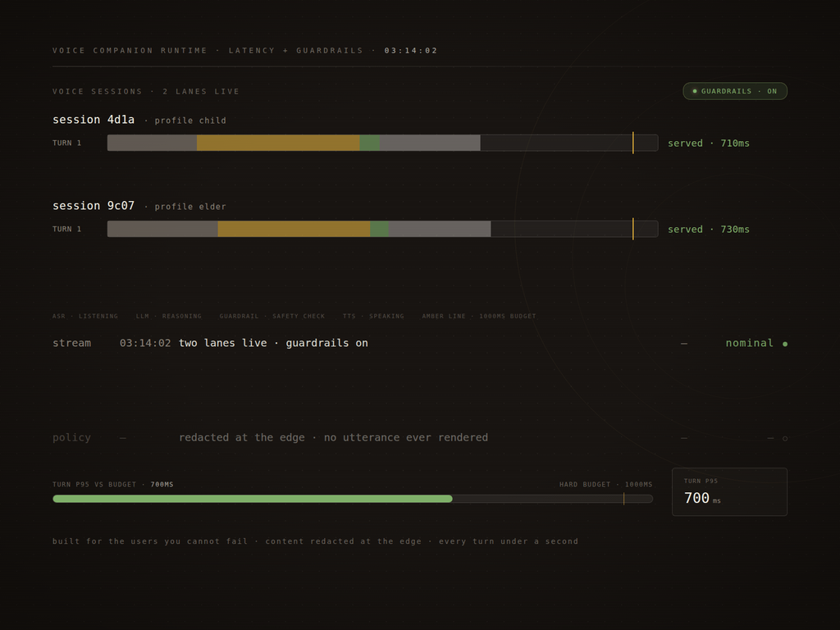Click the grey TTS segment after guardrail in 4d1a

(430, 143)
